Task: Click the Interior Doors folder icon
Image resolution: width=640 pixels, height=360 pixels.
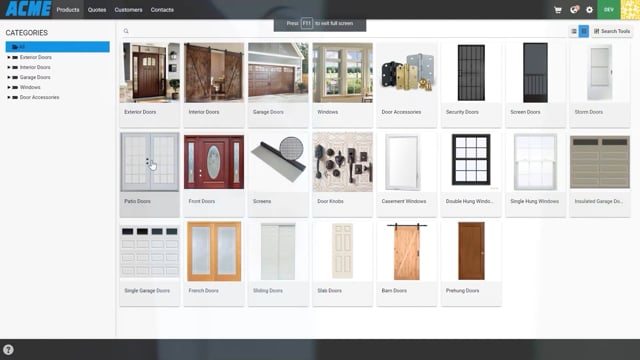Action: pos(15,67)
